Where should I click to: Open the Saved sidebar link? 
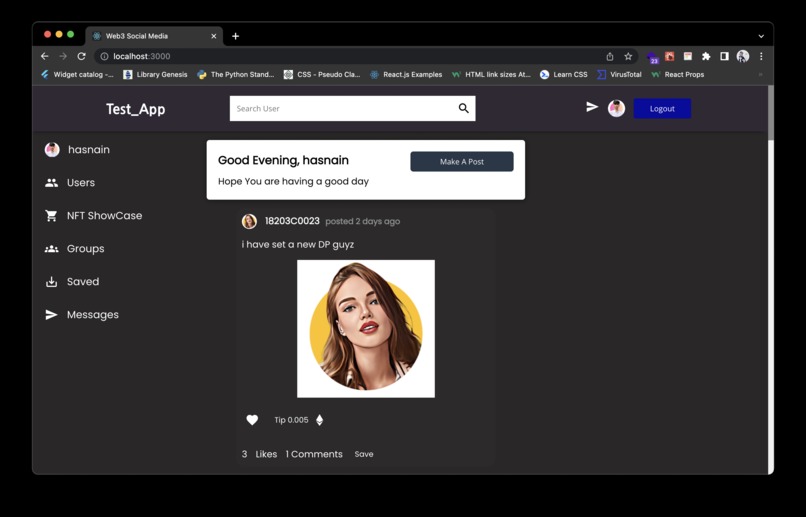83,282
